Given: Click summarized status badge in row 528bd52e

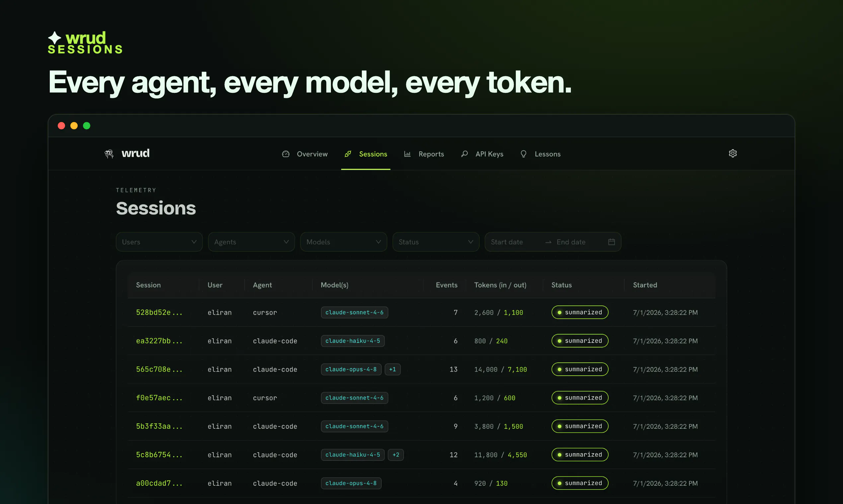Looking at the screenshot, I should pos(580,312).
